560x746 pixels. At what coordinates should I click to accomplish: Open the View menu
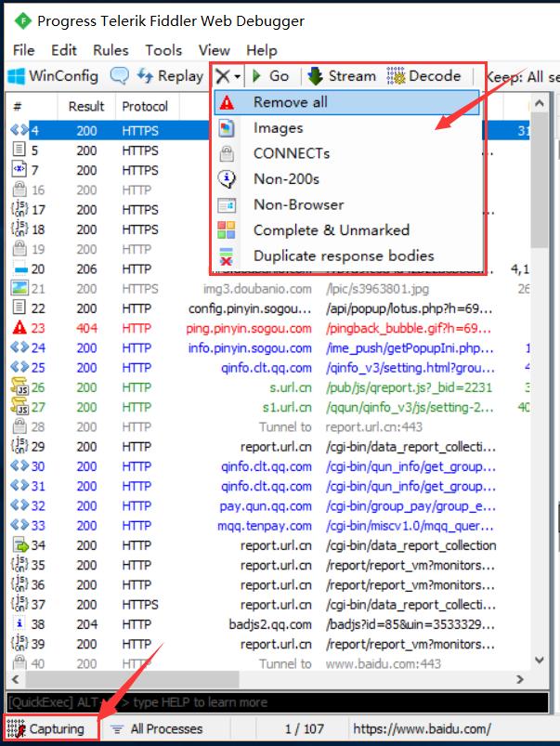(x=215, y=50)
